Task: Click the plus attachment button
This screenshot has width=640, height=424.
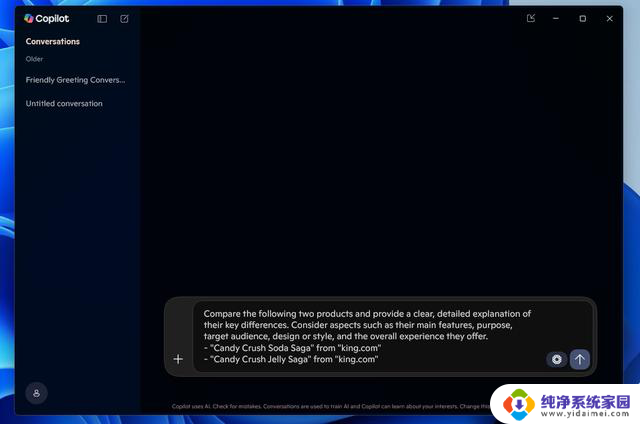Action: (x=178, y=359)
